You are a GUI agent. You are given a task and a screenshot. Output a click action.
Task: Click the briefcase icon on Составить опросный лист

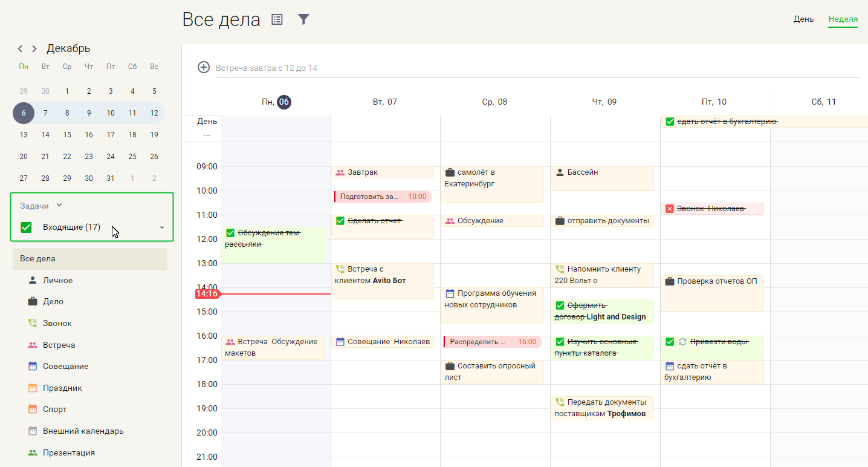pyautogui.click(x=450, y=366)
